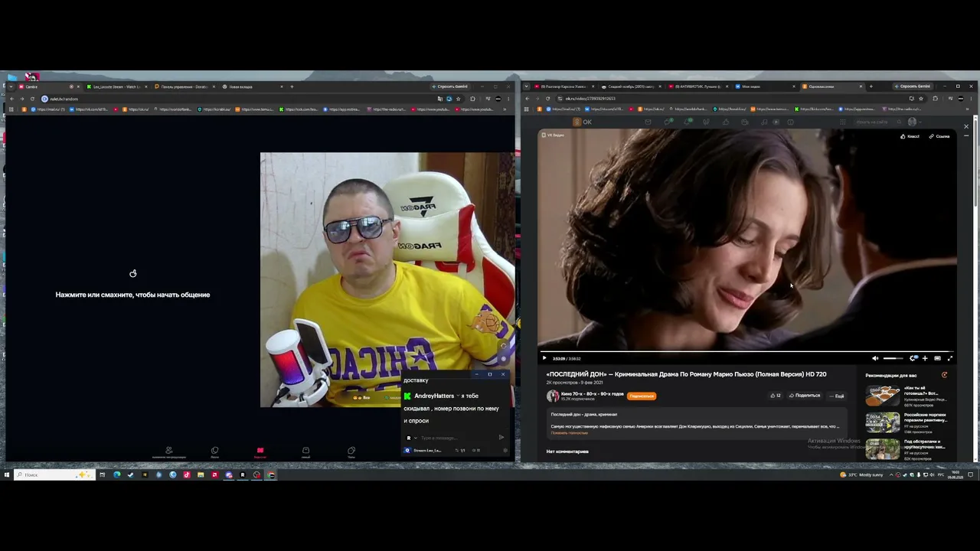This screenshot has width=980, height=551.
Task: Start chat with Нажмите или смахните prompt
Action: click(x=132, y=295)
